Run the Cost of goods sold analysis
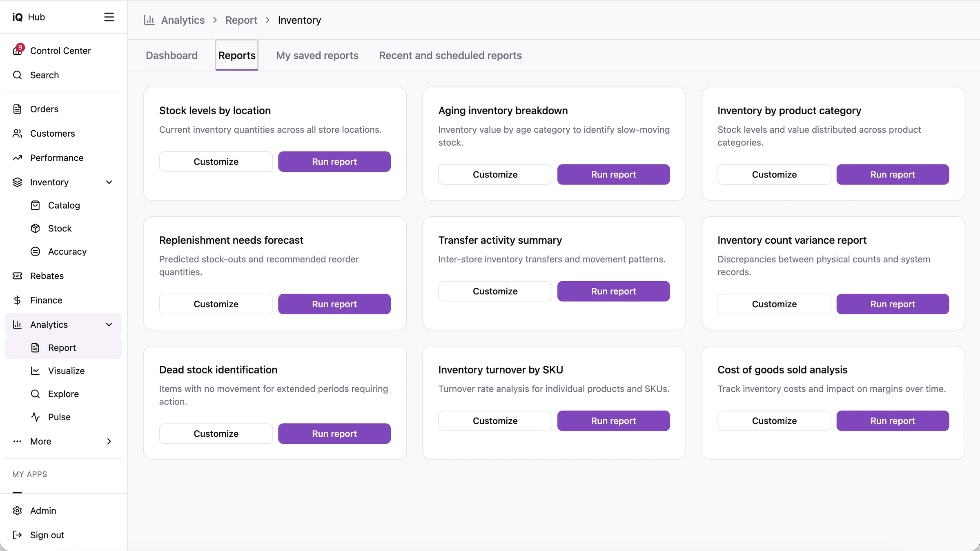The height and width of the screenshot is (551, 980). click(x=893, y=421)
